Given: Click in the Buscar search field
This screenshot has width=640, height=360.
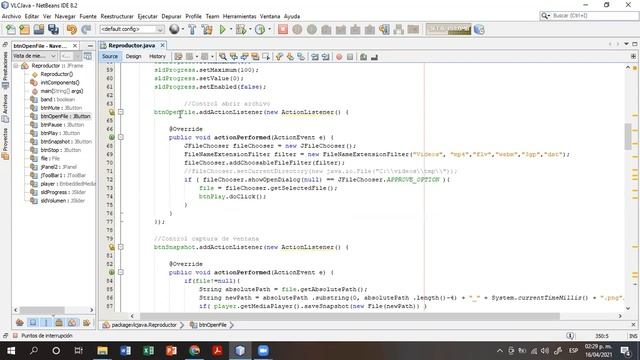Looking at the screenshot, I should 595,16.
